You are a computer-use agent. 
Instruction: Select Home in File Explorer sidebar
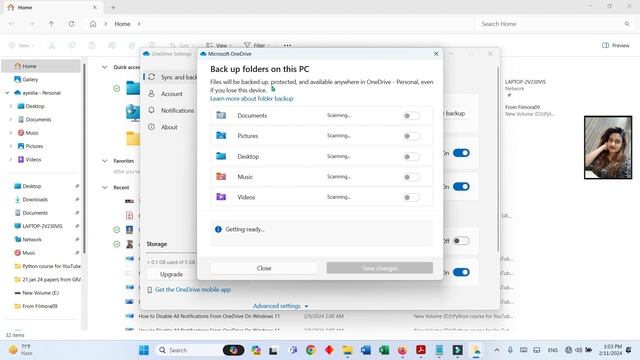click(x=41, y=66)
